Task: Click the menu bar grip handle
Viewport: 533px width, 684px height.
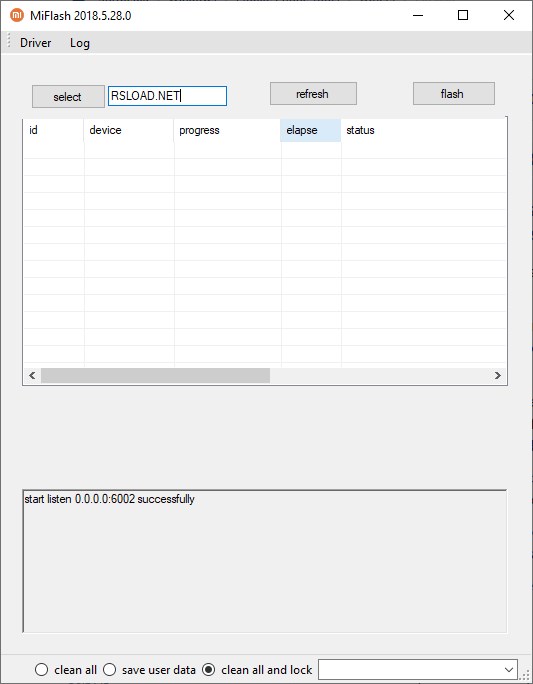Action: pos(8,42)
